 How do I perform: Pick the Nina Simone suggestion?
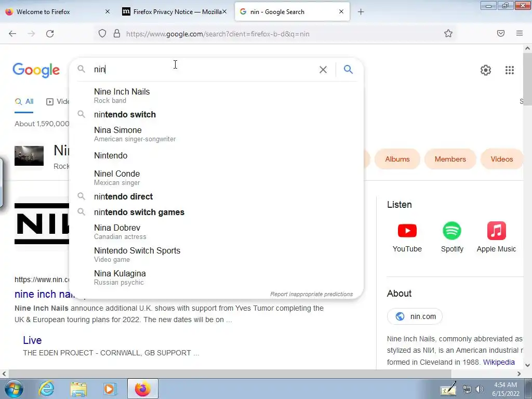pos(217,134)
